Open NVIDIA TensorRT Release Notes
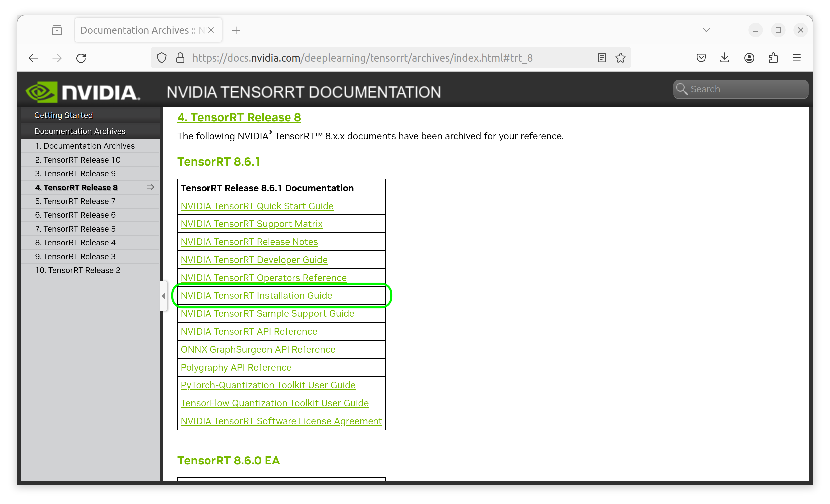Image resolution: width=830 pixels, height=504 pixels. pyautogui.click(x=249, y=242)
